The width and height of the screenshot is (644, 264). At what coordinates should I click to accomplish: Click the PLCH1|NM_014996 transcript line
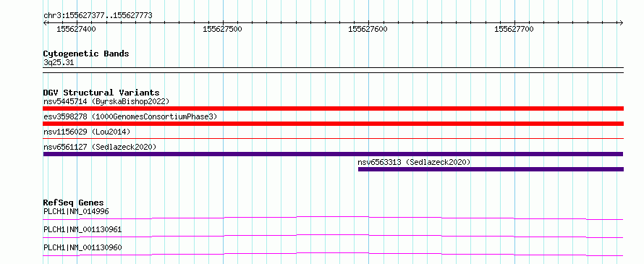pyautogui.click(x=333, y=218)
